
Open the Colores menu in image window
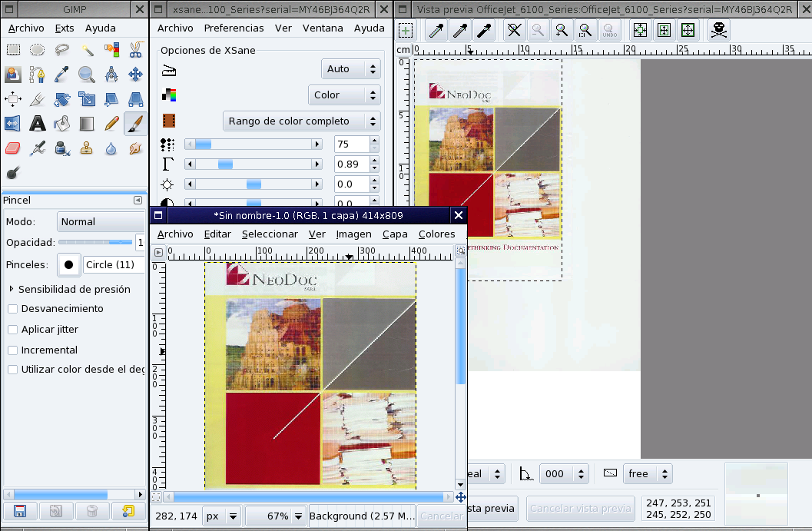pyautogui.click(x=436, y=234)
